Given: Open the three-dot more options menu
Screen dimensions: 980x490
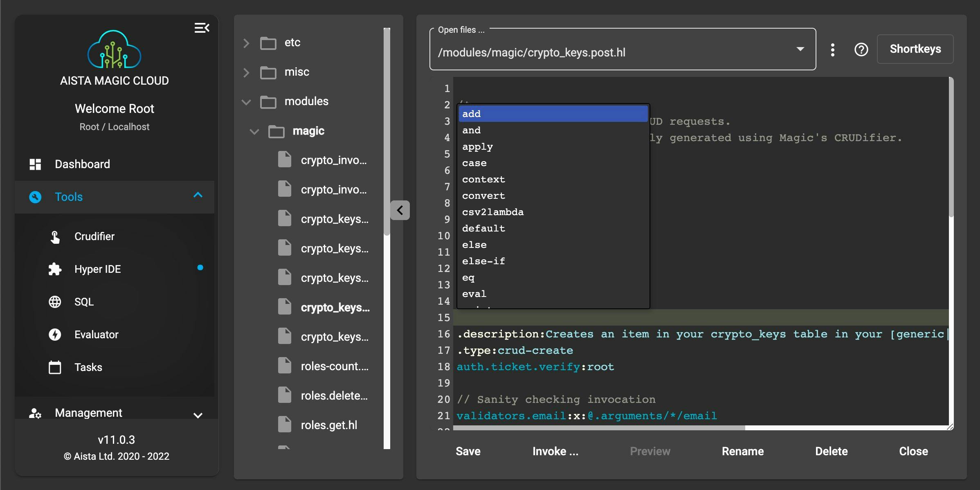Looking at the screenshot, I should point(832,49).
